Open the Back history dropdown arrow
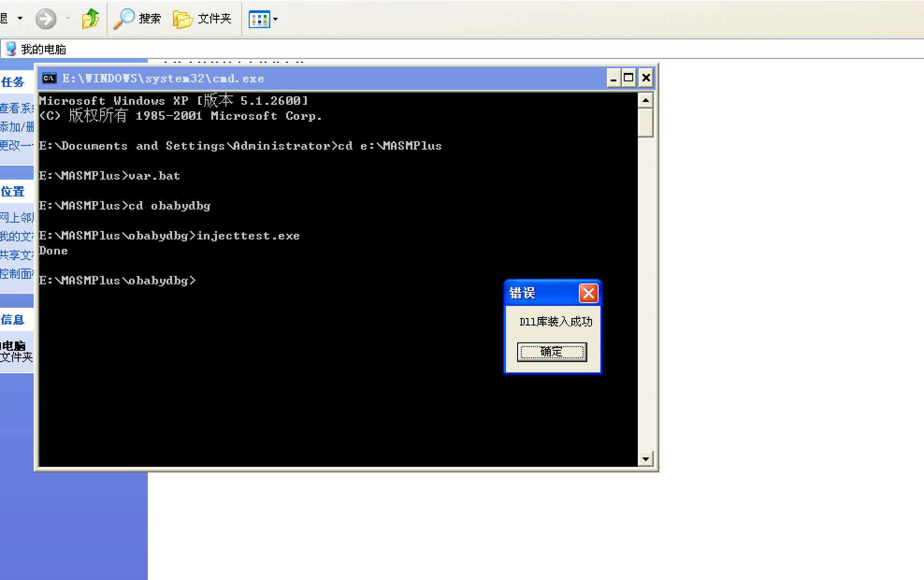This screenshot has width=924, height=580. 20,19
